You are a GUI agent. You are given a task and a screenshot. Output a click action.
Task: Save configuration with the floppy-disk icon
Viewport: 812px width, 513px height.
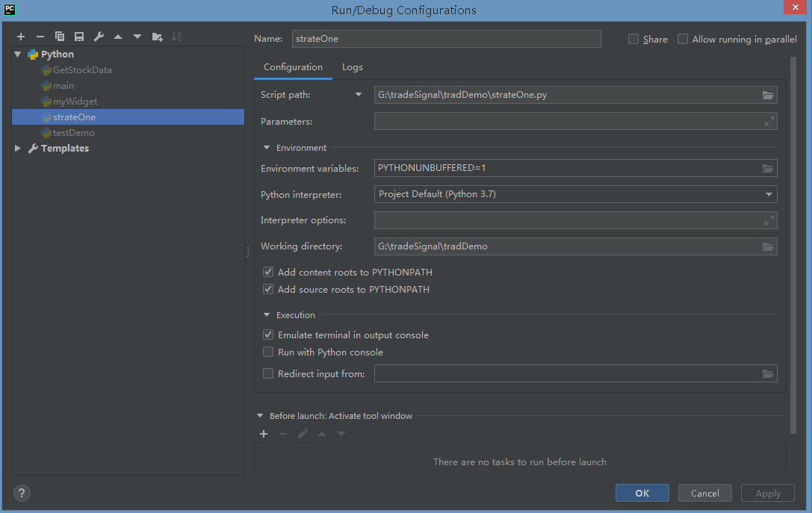pyautogui.click(x=79, y=37)
